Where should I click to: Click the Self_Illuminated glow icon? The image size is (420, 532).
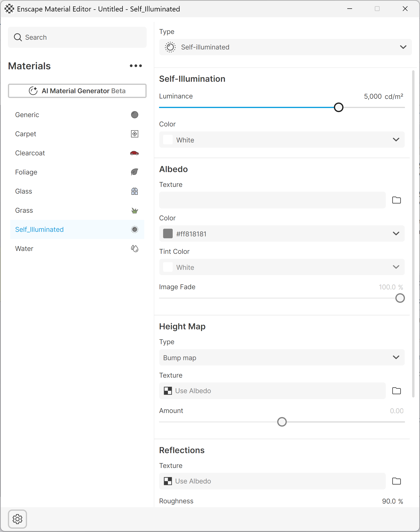click(x=134, y=229)
